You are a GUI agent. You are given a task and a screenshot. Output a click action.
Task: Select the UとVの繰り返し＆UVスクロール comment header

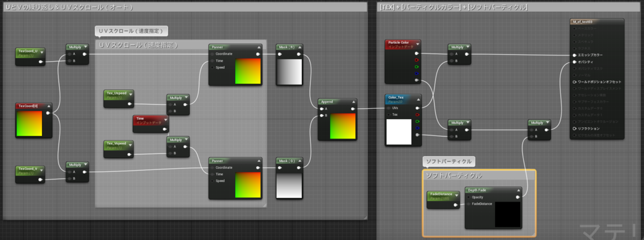185,8
